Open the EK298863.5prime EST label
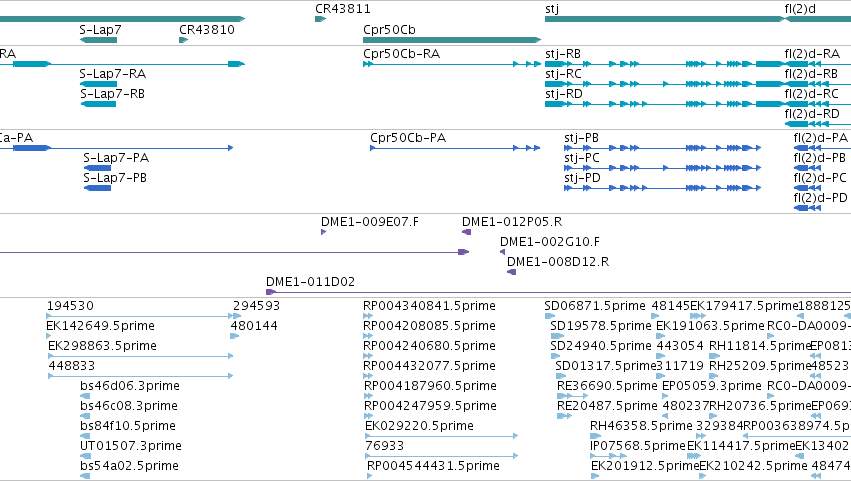Image resolution: width=851 pixels, height=481 pixels. point(102,346)
